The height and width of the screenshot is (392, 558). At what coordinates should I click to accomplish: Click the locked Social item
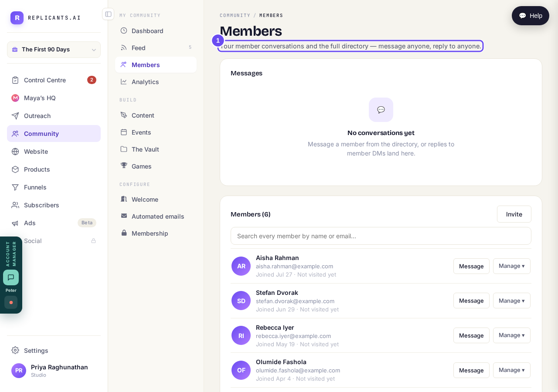click(x=54, y=241)
